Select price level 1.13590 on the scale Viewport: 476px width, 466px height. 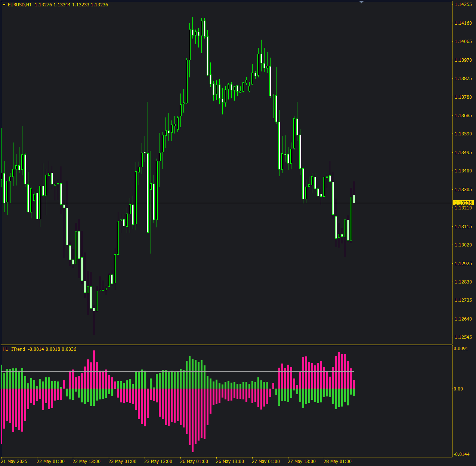463,134
